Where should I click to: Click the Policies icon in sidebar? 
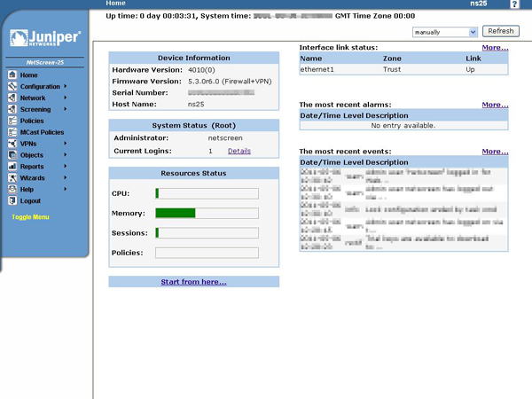12,121
